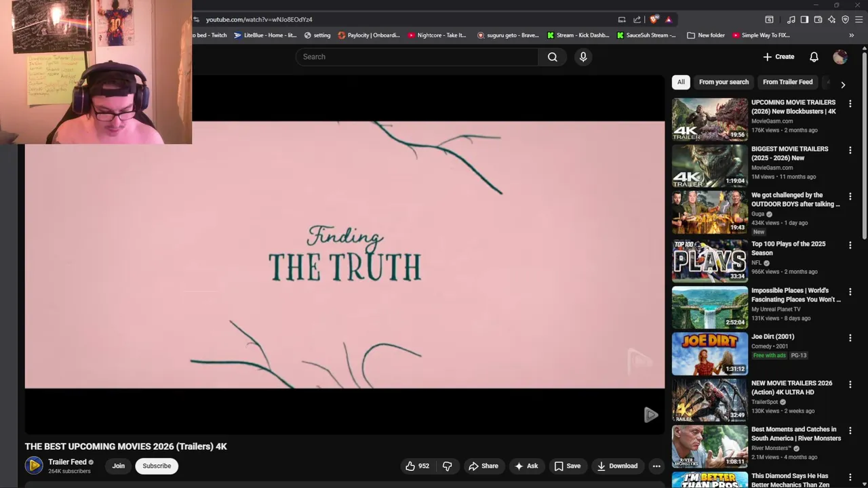This screenshot has width=868, height=488.
Task: Open the Brave Playlist music note icon
Action: [791, 20]
